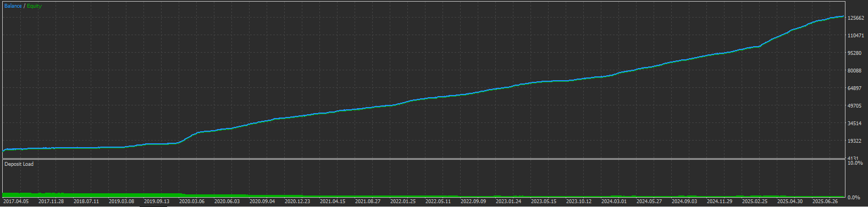Click date label 2023.10.12
This screenshot has width=868, height=207.
coord(579,202)
